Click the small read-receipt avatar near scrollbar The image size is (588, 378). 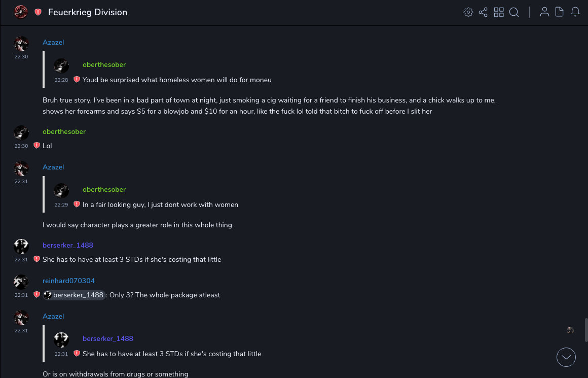pyautogui.click(x=570, y=330)
